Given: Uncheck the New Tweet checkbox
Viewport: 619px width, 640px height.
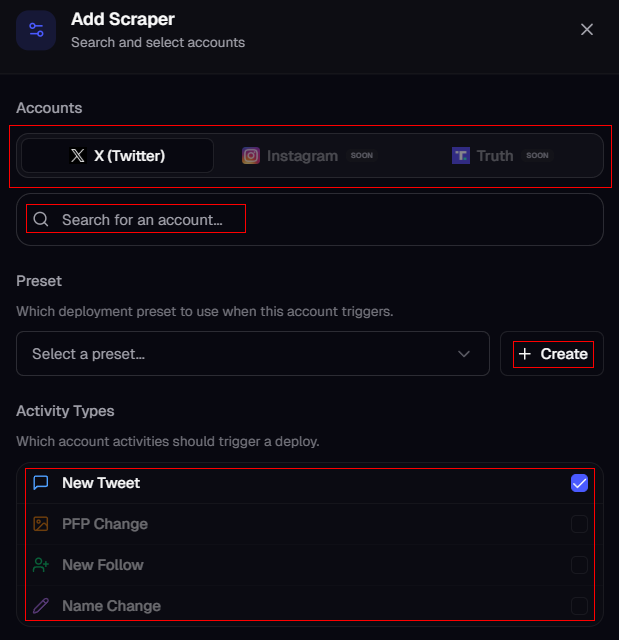Looking at the screenshot, I should [x=579, y=483].
